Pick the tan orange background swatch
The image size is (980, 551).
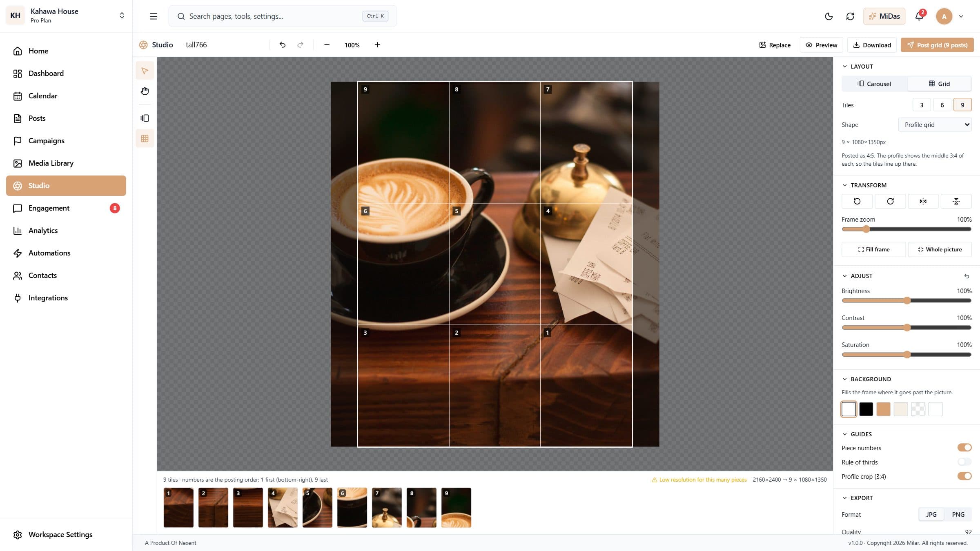883,409
